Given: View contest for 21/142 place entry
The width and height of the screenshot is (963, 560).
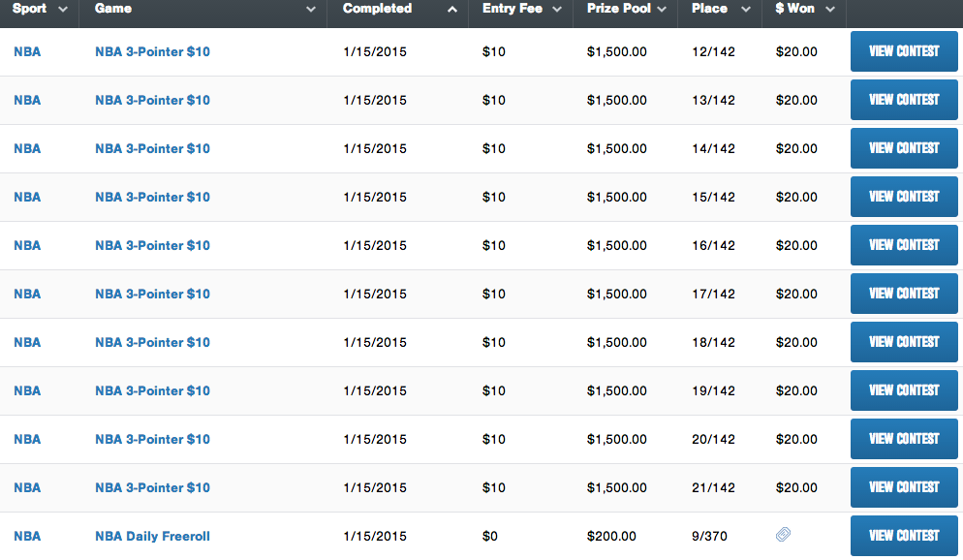Looking at the screenshot, I should pos(904,487).
